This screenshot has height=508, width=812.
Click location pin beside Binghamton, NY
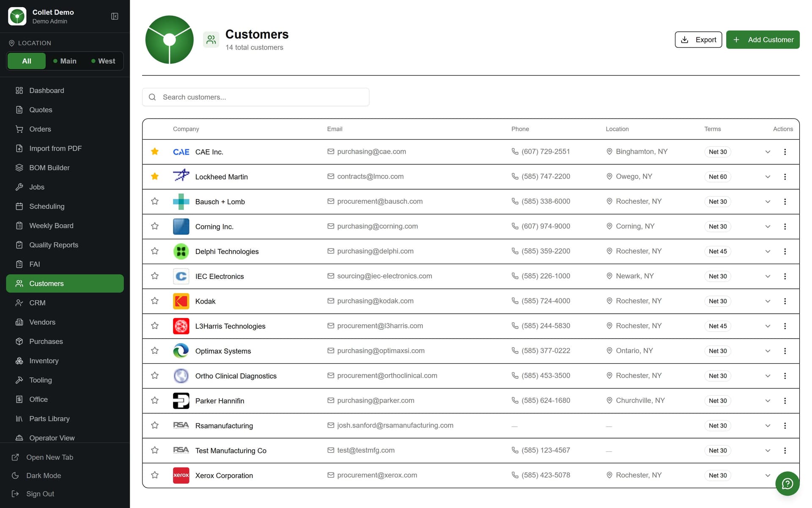pos(609,152)
